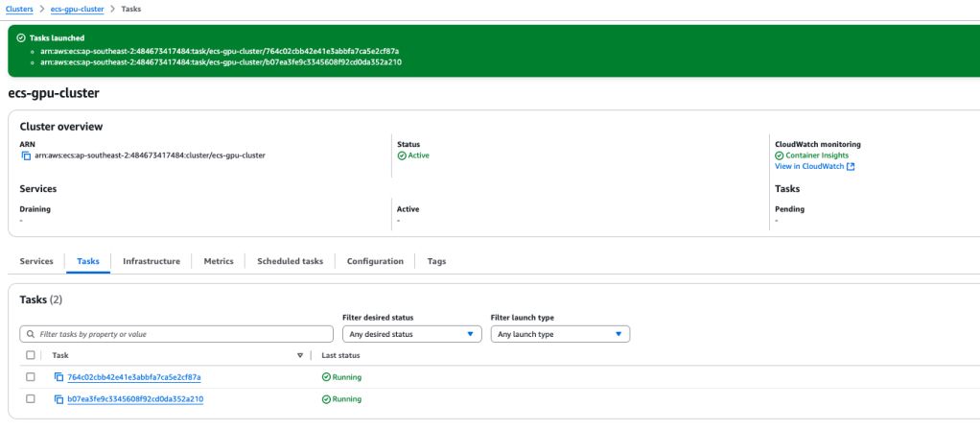980x430 pixels.
Task: Switch to the Infrastructure tab
Action: tap(151, 261)
